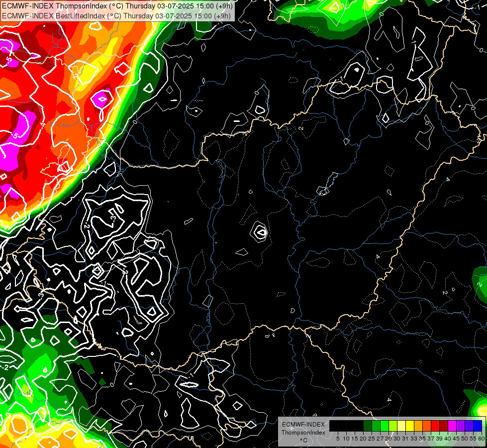The image size is (487, 448).
Task: Click the '60' tick label in legend
Action: 482,439
